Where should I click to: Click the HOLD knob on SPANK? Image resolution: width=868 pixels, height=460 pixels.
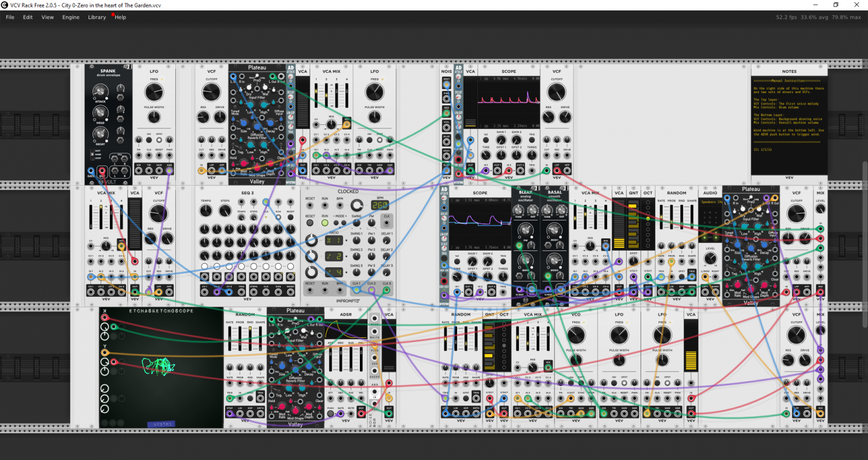pos(101,113)
